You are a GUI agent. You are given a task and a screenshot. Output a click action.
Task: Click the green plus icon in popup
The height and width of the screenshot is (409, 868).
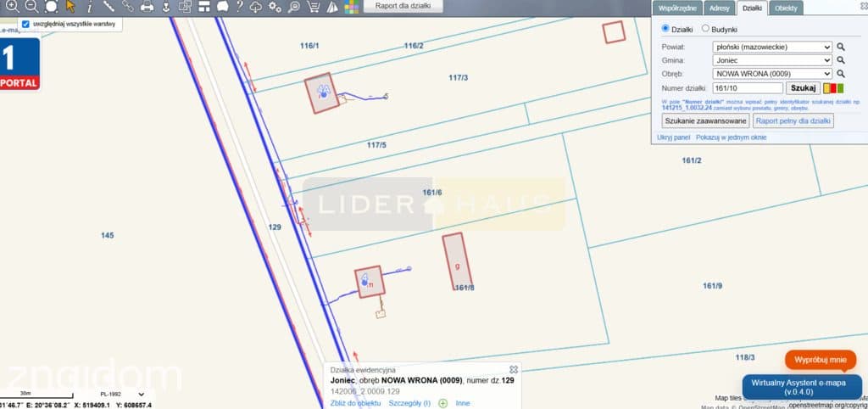point(442,403)
